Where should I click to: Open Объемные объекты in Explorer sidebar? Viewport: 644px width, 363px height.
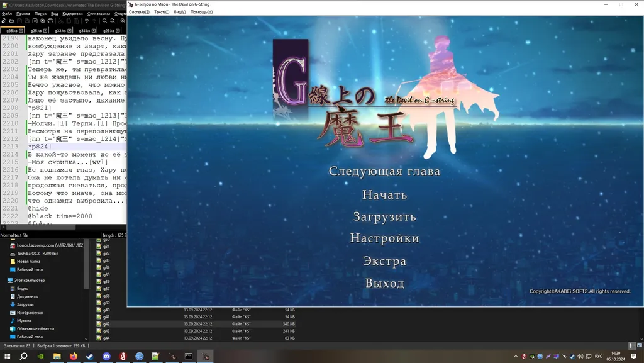32,329
